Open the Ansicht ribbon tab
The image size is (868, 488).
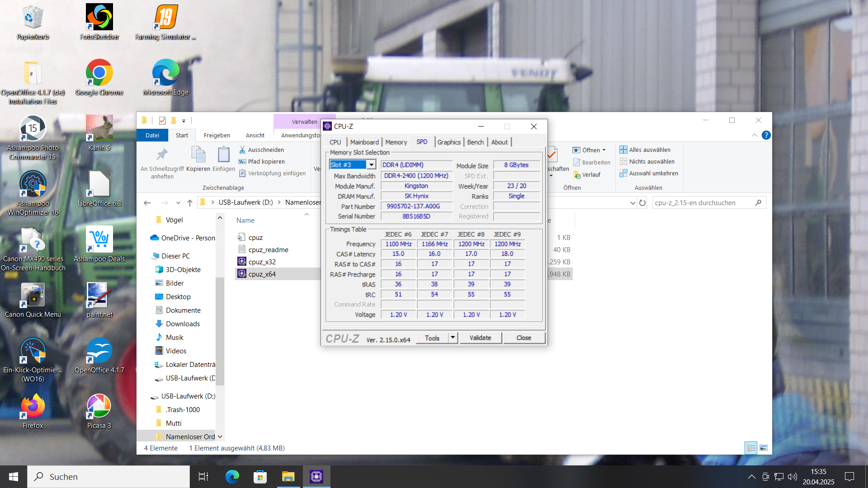click(255, 135)
